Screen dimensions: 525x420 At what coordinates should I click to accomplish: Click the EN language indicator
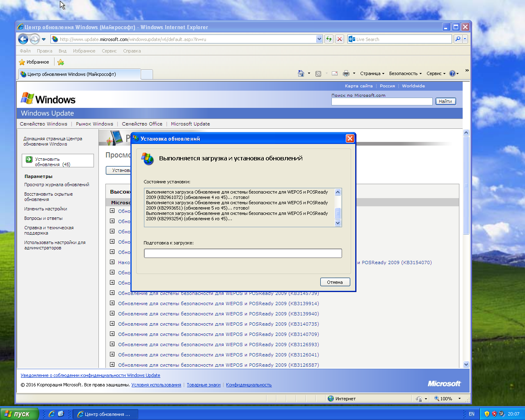click(x=472, y=414)
